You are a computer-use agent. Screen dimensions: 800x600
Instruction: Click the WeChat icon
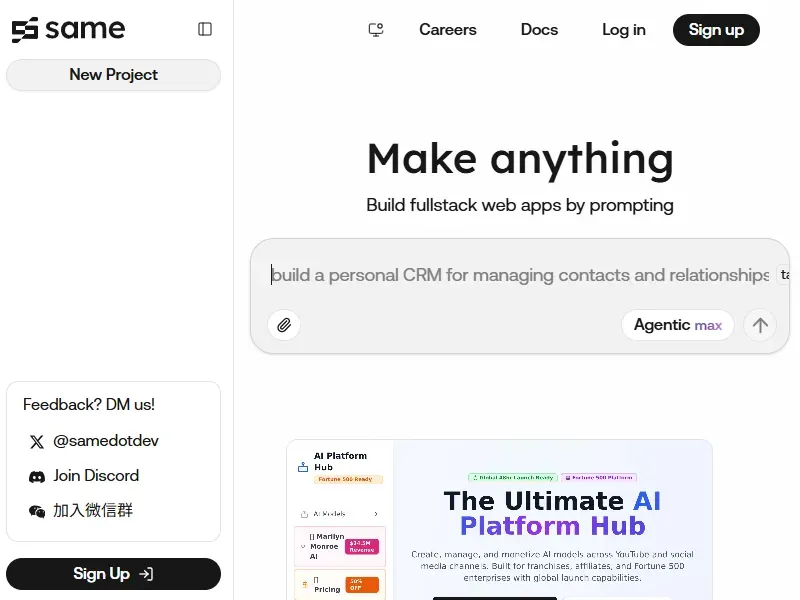coord(37,511)
